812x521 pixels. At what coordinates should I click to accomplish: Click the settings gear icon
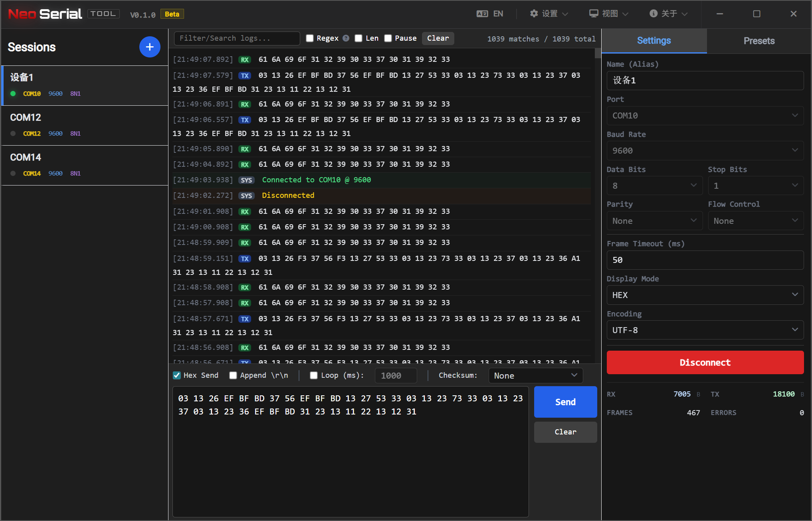534,14
